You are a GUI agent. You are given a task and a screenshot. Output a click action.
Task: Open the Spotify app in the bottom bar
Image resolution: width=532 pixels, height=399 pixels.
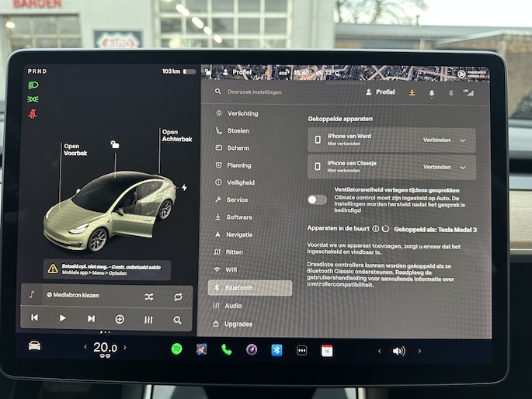pos(176,349)
